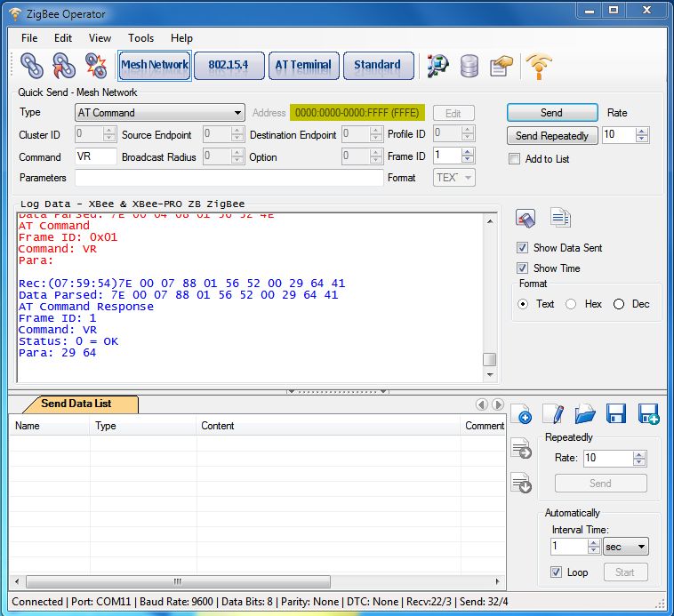Increase the Interval Time spinner

point(594,543)
